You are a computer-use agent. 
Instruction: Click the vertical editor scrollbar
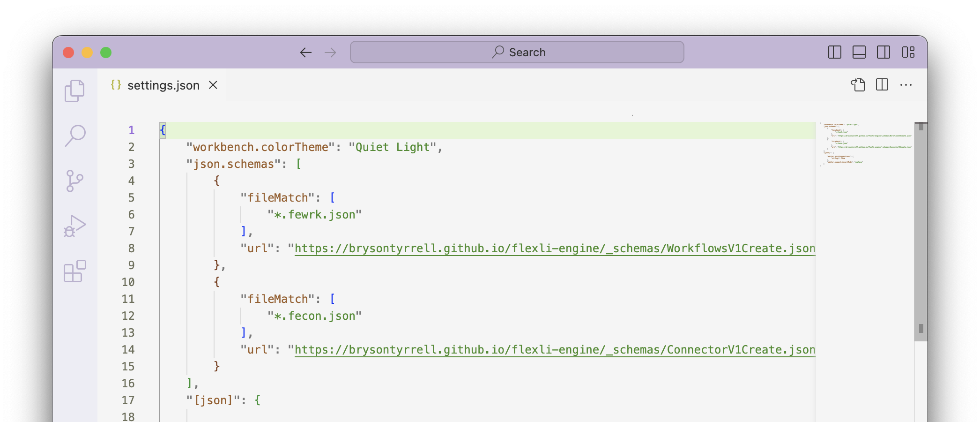(921, 232)
